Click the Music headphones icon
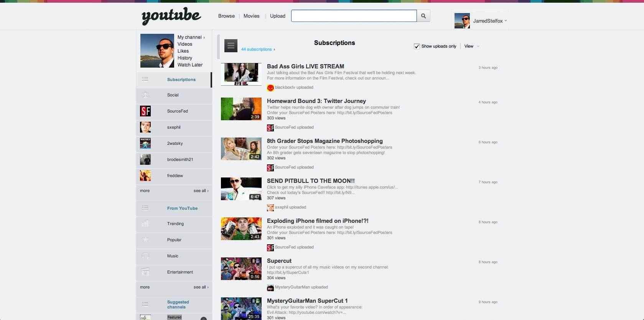 pyautogui.click(x=145, y=256)
